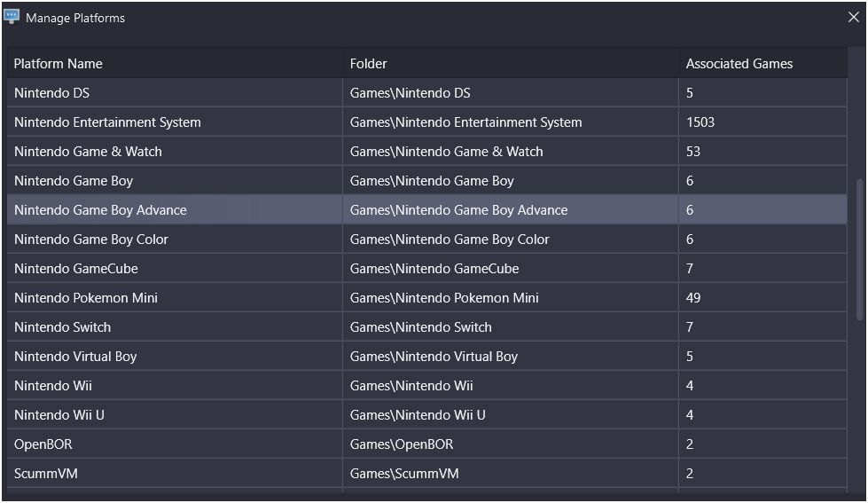Click the Games\Nintendo Game Boy Advance folder cell
The height and width of the screenshot is (503, 868).
click(511, 210)
